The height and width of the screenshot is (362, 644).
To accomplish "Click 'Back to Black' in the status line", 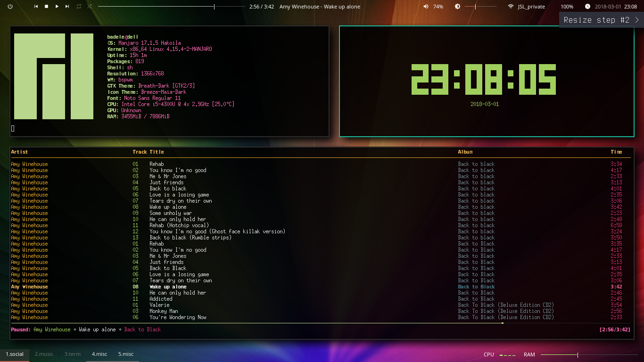I will [142, 329].
